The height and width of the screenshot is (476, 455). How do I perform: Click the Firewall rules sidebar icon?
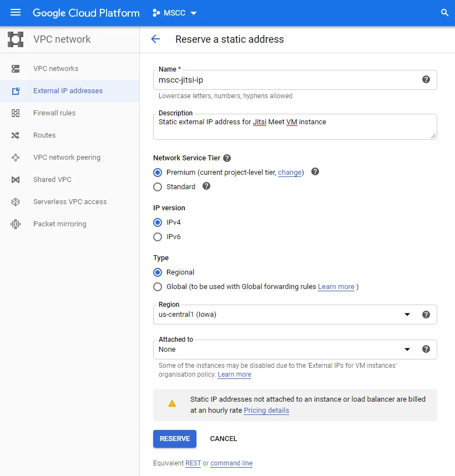click(16, 113)
